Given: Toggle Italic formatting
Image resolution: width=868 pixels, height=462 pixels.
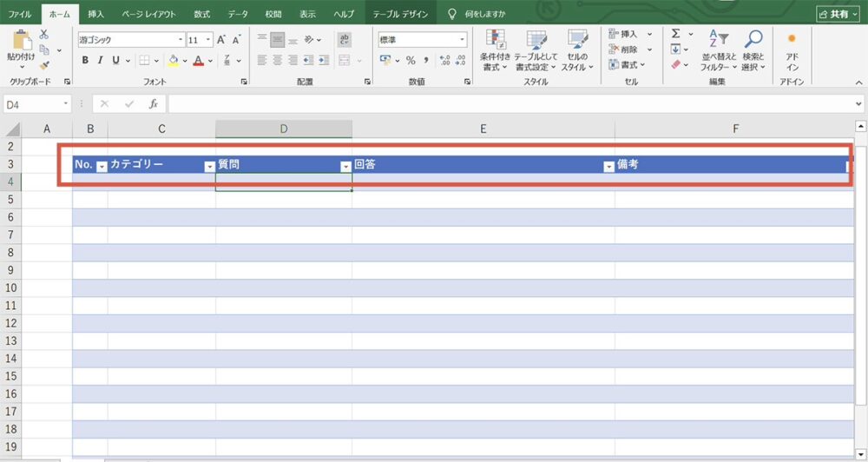Looking at the screenshot, I should point(100,61).
